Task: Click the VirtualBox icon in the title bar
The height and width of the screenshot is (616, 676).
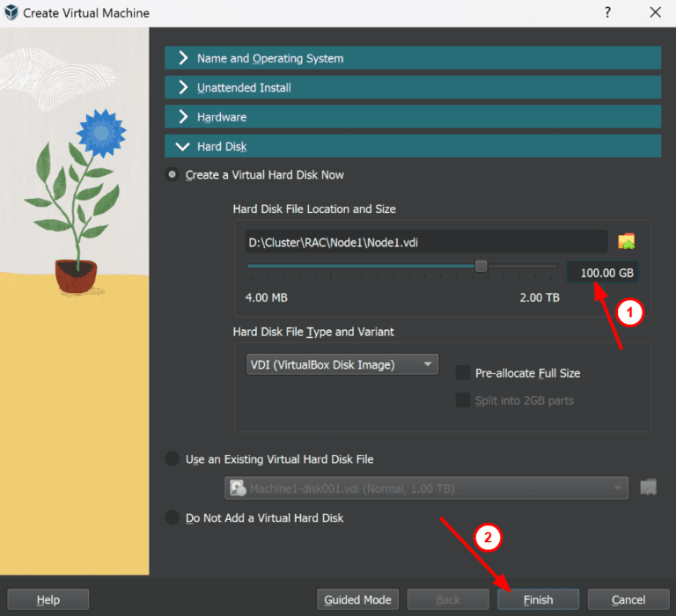Action: tap(11, 13)
